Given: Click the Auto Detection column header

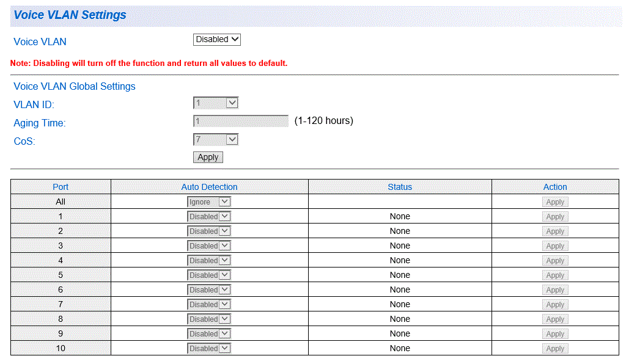Looking at the screenshot, I should pos(209,187).
